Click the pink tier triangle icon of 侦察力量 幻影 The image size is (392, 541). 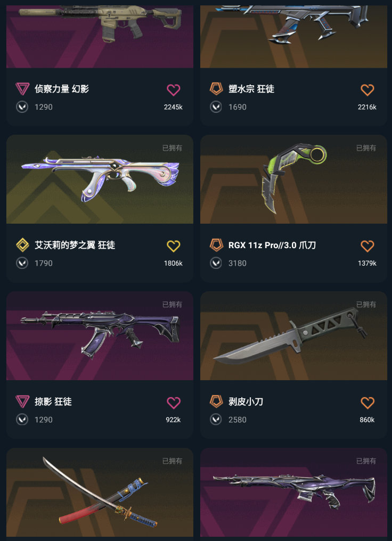[22, 89]
